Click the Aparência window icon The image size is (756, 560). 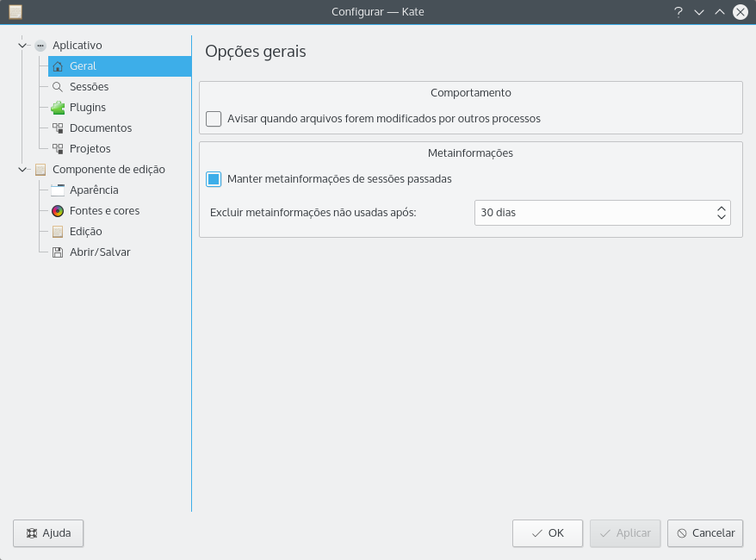tap(58, 190)
